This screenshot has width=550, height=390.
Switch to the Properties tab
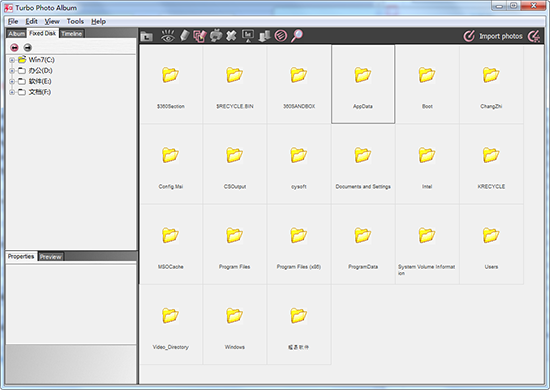(21, 256)
